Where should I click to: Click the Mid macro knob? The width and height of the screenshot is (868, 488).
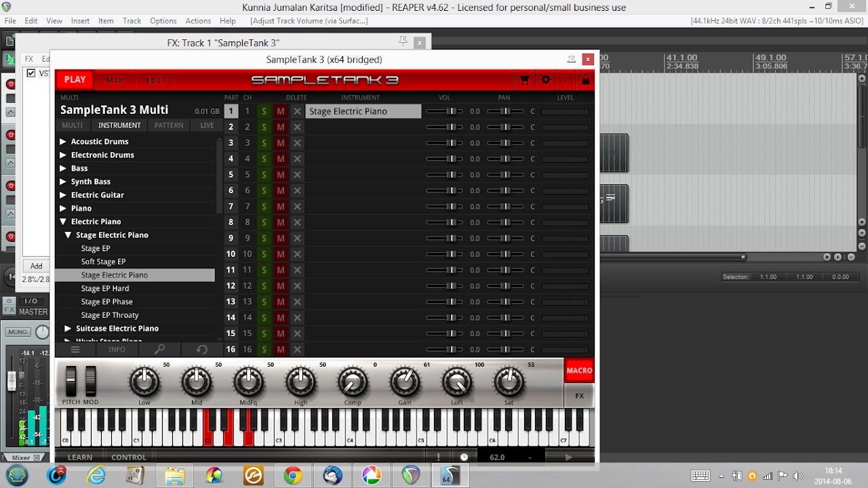click(x=196, y=382)
